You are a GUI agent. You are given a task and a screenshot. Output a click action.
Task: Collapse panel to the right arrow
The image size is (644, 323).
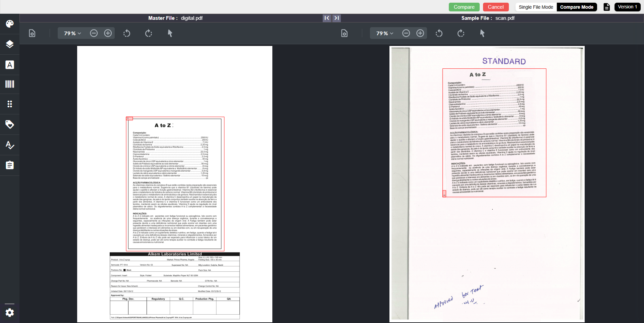click(x=337, y=18)
